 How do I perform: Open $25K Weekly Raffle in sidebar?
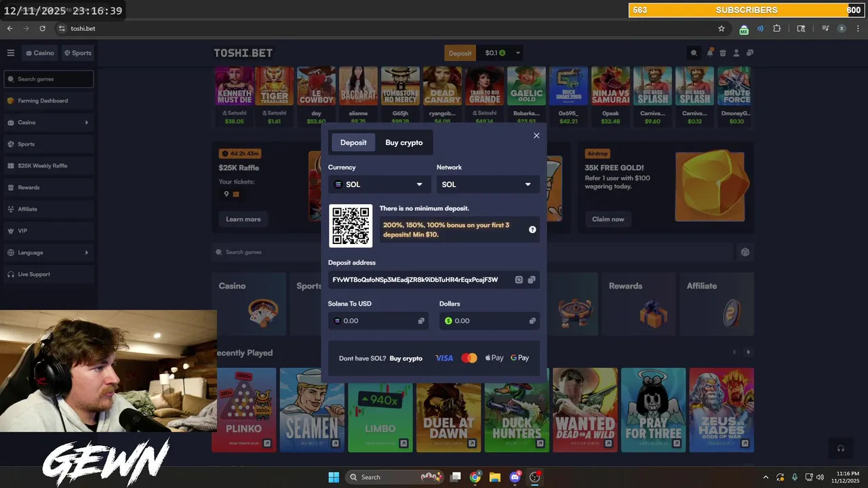click(x=49, y=166)
